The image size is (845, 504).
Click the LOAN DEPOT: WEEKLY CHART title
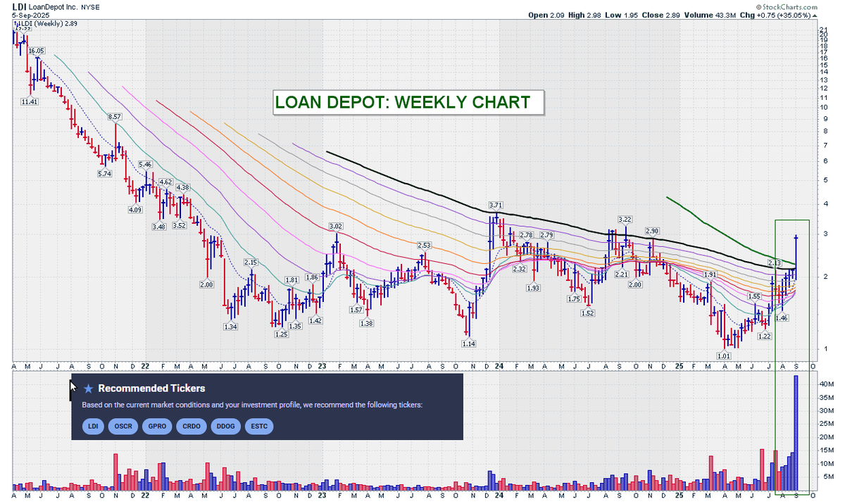point(402,102)
